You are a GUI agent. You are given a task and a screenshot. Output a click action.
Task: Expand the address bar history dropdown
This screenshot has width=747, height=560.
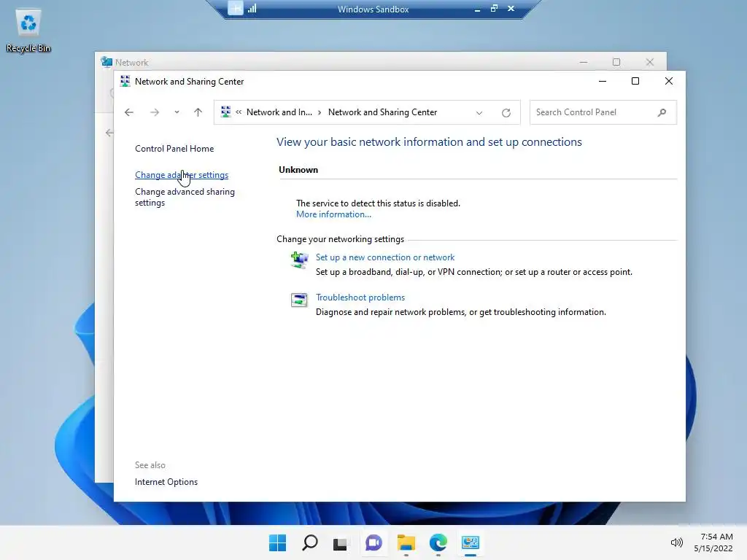[479, 113]
